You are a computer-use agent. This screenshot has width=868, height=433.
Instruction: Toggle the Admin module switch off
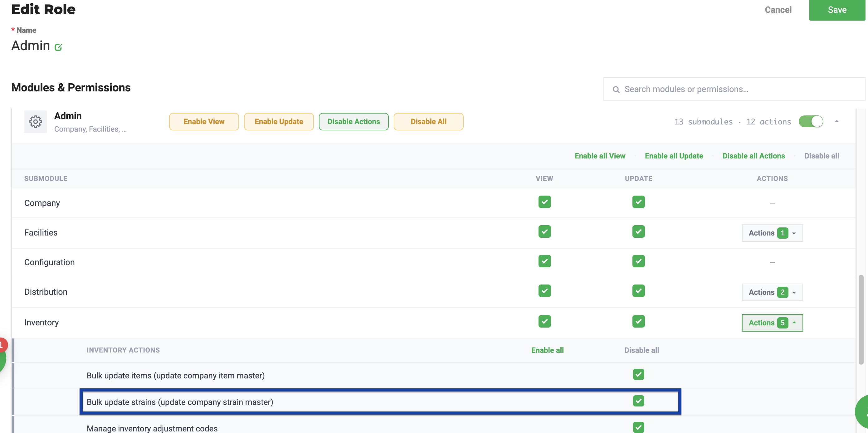coord(811,122)
